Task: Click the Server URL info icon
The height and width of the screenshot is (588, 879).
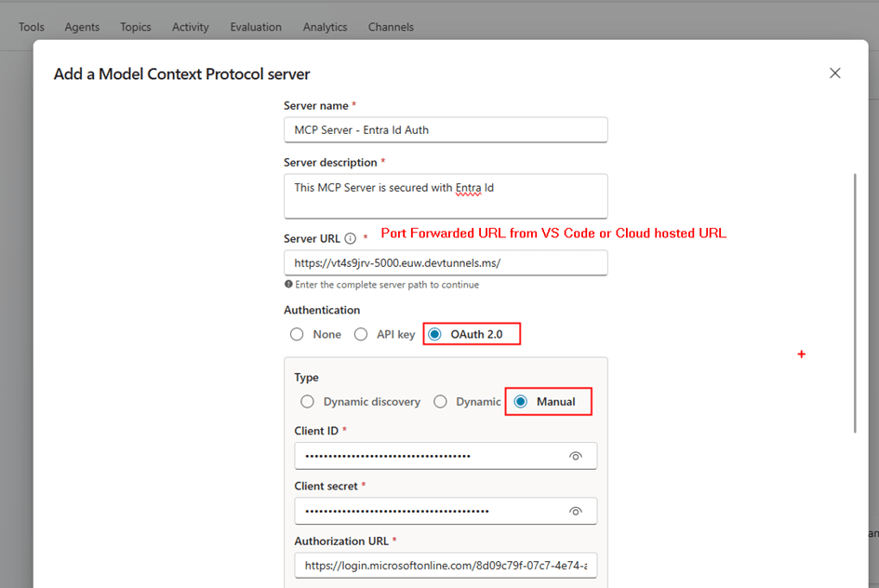Action: (x=351, y=238)
